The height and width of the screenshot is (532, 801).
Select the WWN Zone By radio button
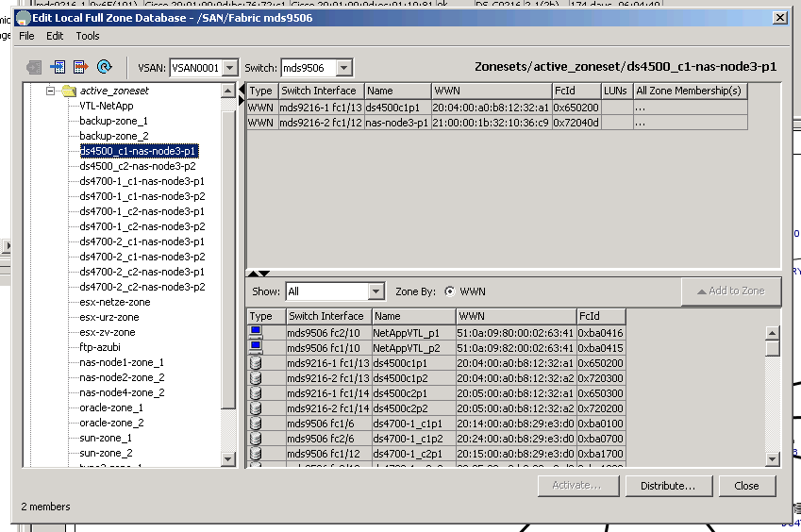(449, 291)
